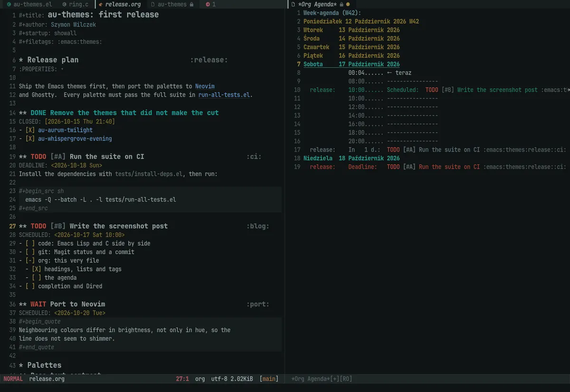
Task: Check the 'git: Magit status and a commit' box
Action: (x=30, y=252)
